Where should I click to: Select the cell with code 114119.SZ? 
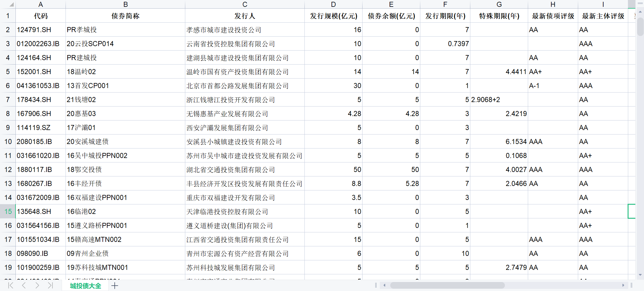click(41, 128)
